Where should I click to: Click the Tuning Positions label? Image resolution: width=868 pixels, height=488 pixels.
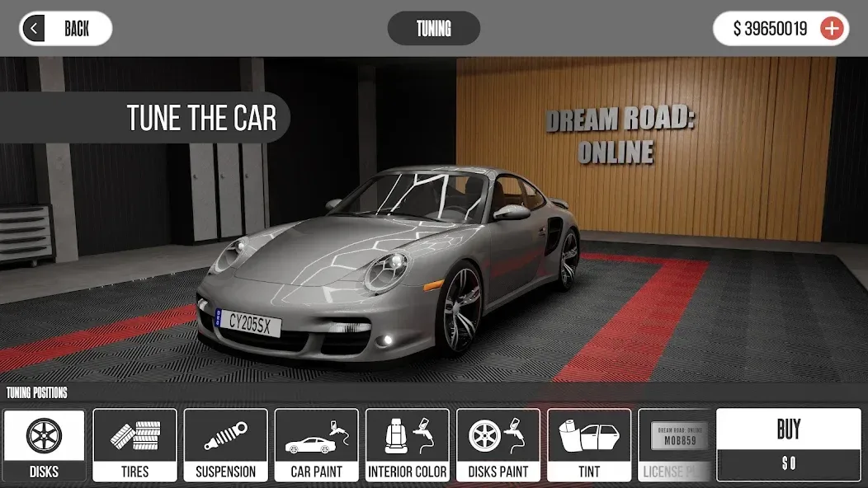(36, 393)
